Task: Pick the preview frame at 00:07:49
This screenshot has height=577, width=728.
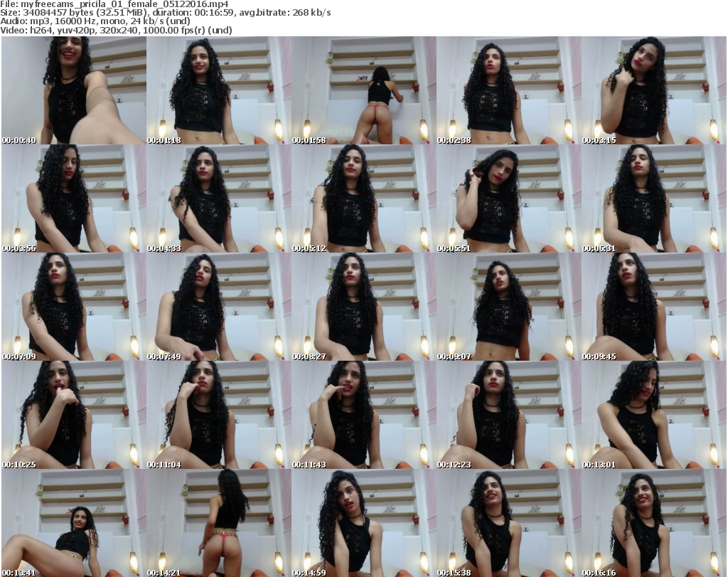Action: click(x=219, y=307)
